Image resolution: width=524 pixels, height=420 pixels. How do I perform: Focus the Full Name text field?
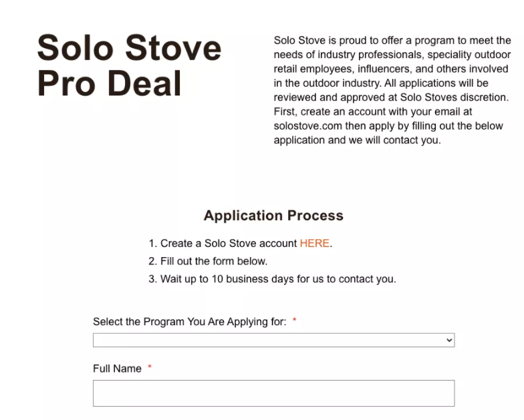click(x=273, y=393)
